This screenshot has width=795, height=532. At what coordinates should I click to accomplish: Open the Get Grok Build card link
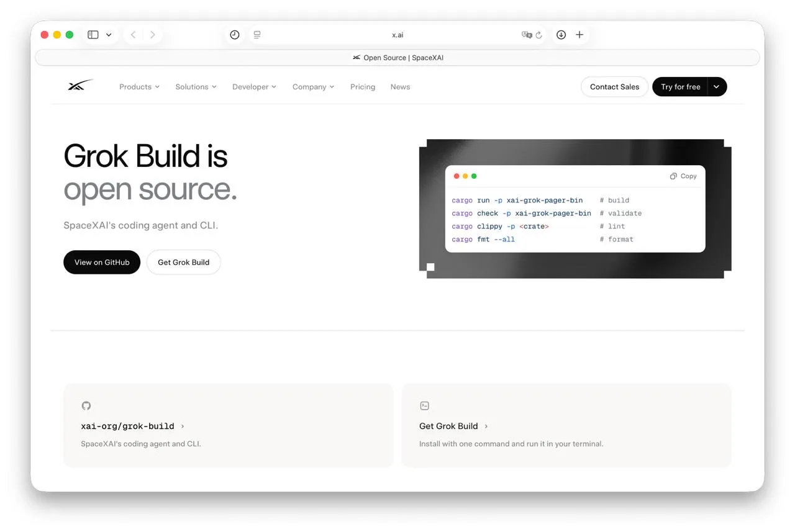click(x=453, y=426)
